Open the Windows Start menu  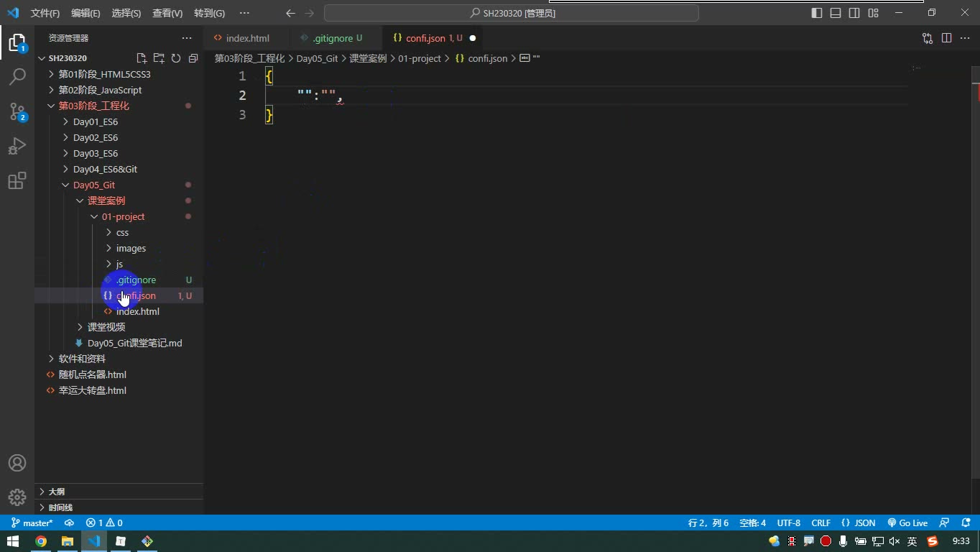point(13,541)
